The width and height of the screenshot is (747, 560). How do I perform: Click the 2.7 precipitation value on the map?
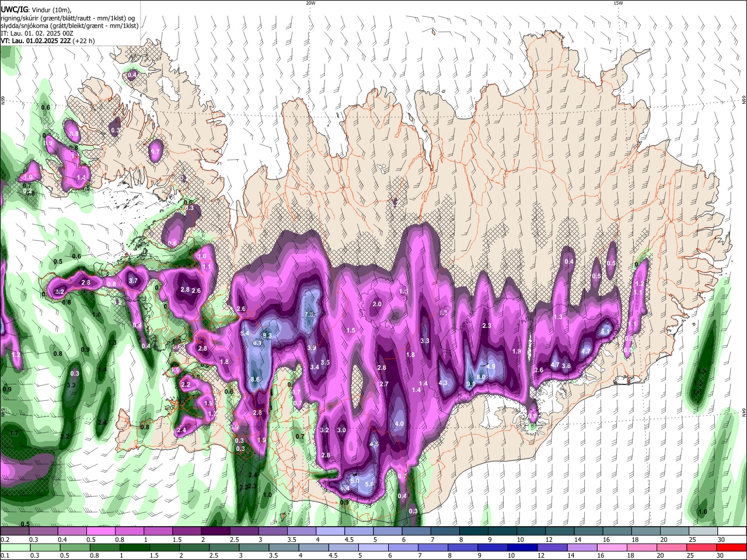click(384, 384)
